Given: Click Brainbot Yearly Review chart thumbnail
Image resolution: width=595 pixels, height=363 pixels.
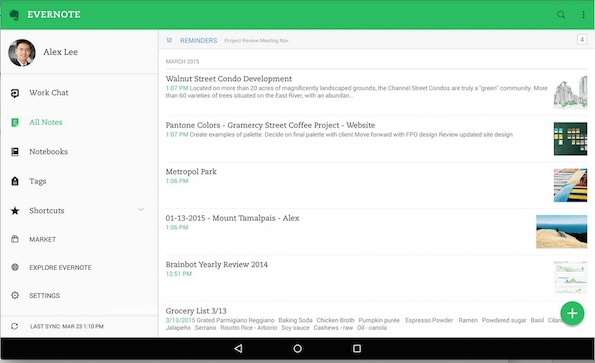Looking at the screenshot, I should 570,278.
